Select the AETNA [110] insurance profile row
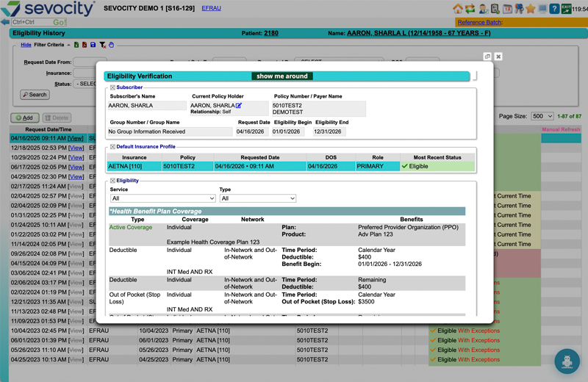Screen dimensions: 588x382 pyautogui.click(x=291, y=166)
